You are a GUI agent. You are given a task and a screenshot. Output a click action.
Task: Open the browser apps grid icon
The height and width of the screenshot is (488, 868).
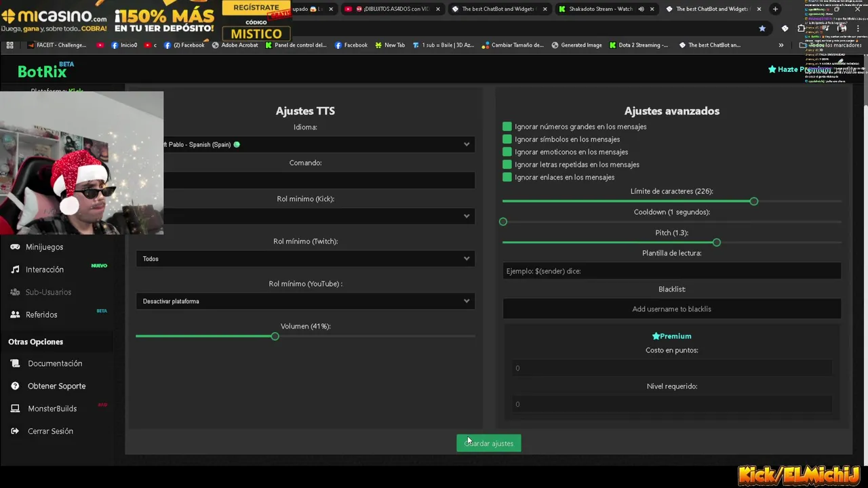click(x=9, y=45)
